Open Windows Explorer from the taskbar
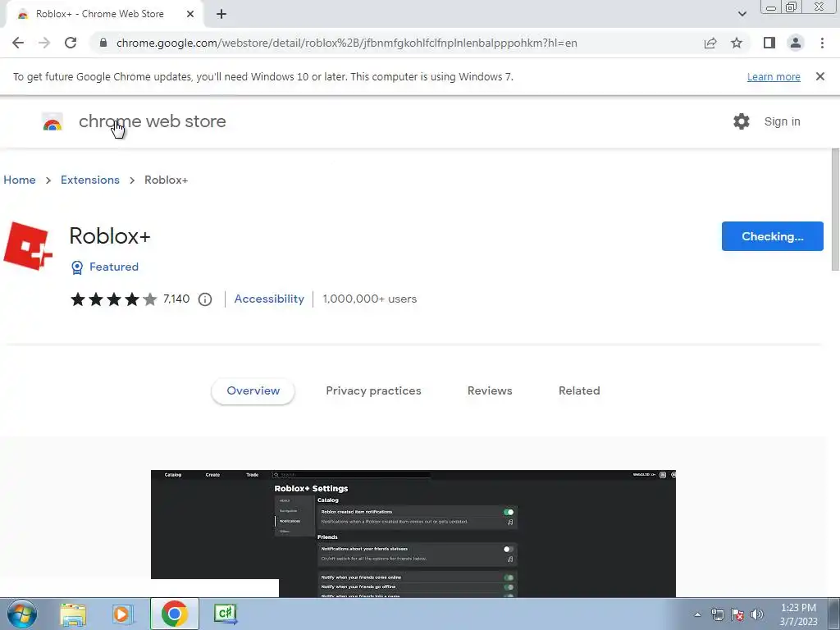This screenshot has width=840, height=630. (73, 614)
